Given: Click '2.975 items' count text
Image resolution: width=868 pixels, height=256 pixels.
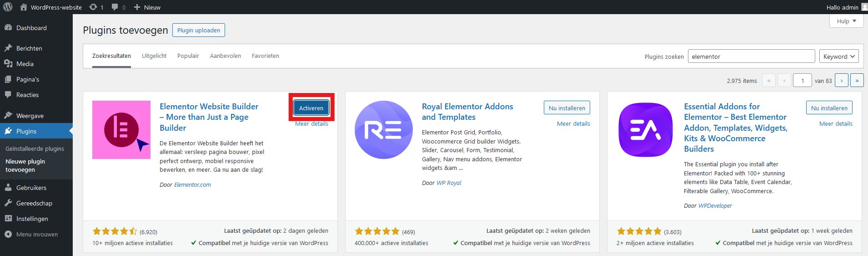Looking at the screenshot, I should click(742, 81).
